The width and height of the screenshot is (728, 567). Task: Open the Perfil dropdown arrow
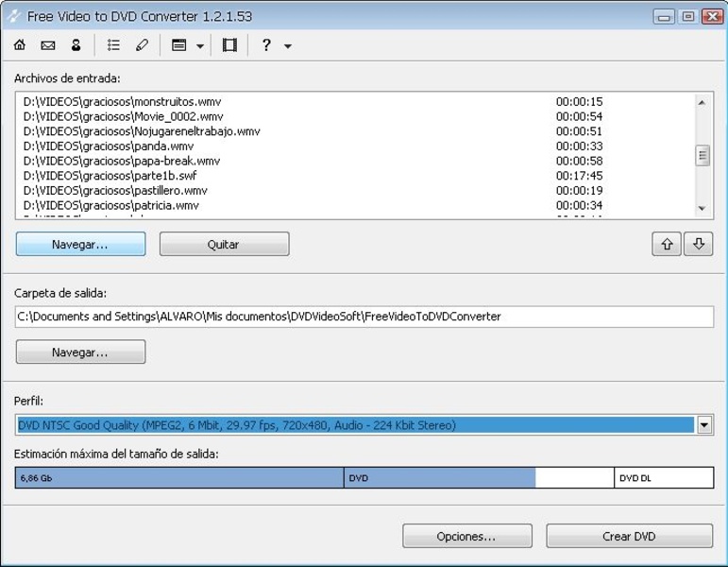point(704,425)
